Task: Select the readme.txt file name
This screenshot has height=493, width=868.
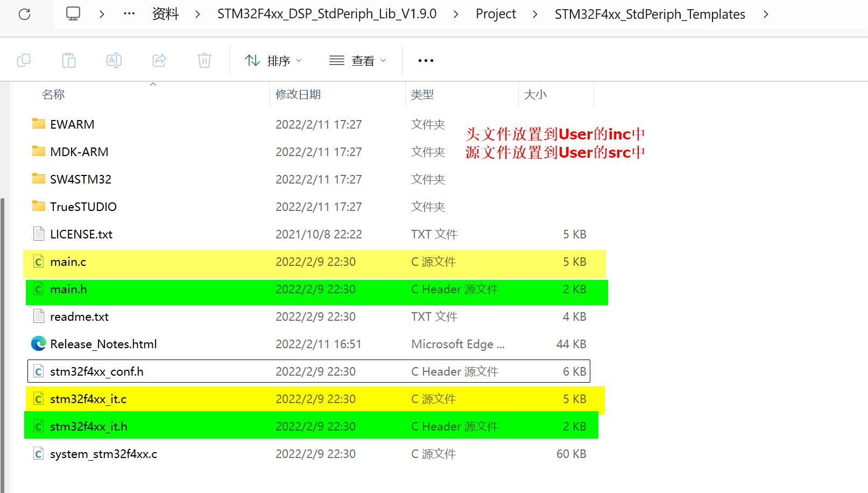Action: pyautogui.click(x=79, y=316)
